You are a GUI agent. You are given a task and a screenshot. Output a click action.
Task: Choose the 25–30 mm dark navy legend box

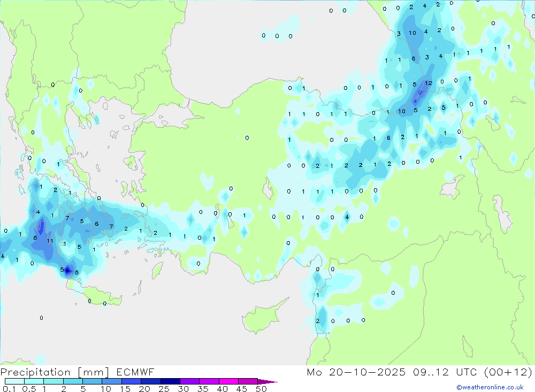(170, 381)
